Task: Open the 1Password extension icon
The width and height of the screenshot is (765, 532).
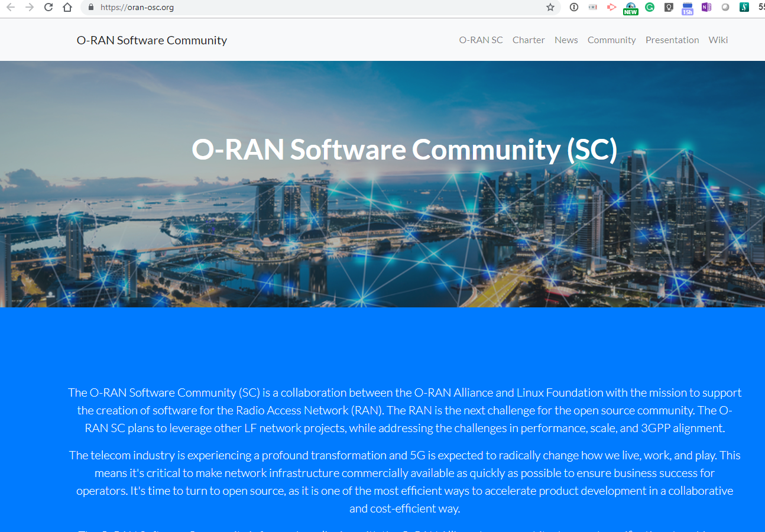Action: [574, 7]
